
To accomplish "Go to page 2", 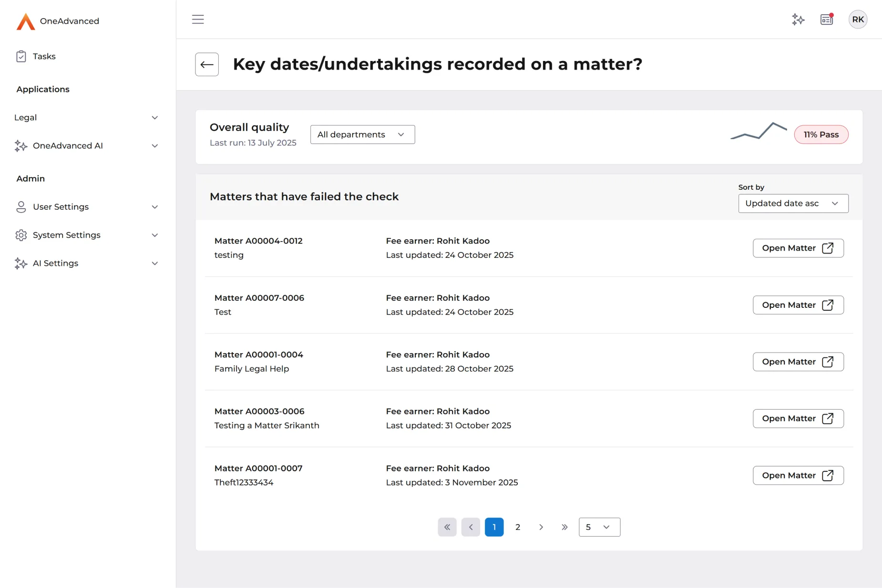I will pyautogui.click(x=518, y=527).
